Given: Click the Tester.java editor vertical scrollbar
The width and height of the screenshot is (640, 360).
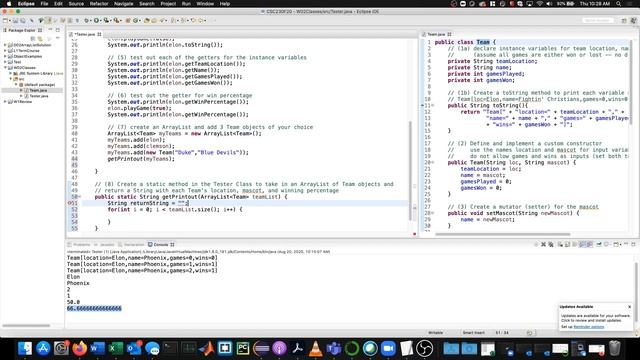Looking at the screenshot, I should coord(410,170).
